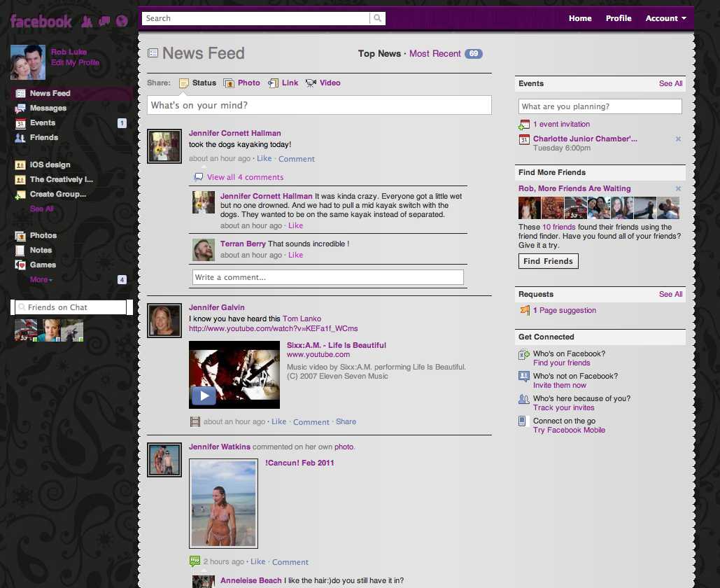720x588 pixels.
Task: Click Photos icon in sidebar
Action: pos(20,236)
